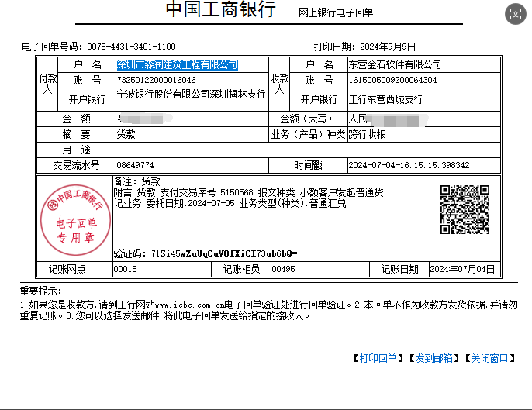Viewport: 532px width, 410px height.
Task: Click the 中国工商银行 title heading
Action: coord(221,9)
